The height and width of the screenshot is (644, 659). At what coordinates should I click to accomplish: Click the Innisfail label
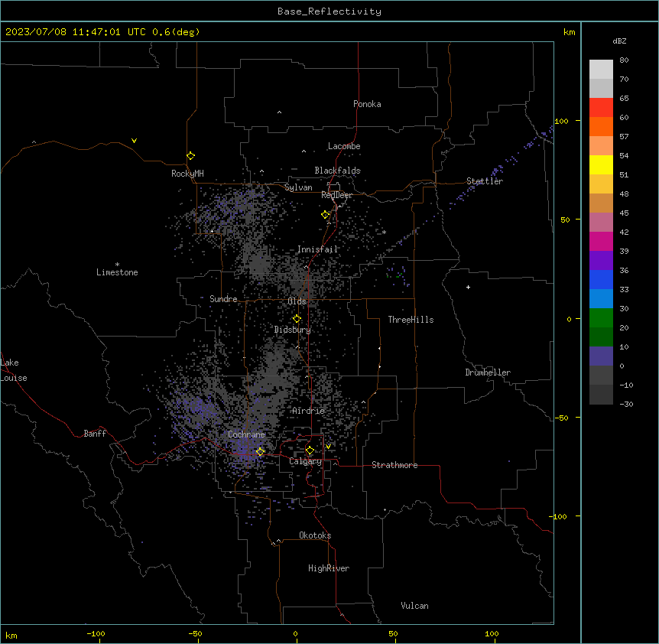point(318,249)
